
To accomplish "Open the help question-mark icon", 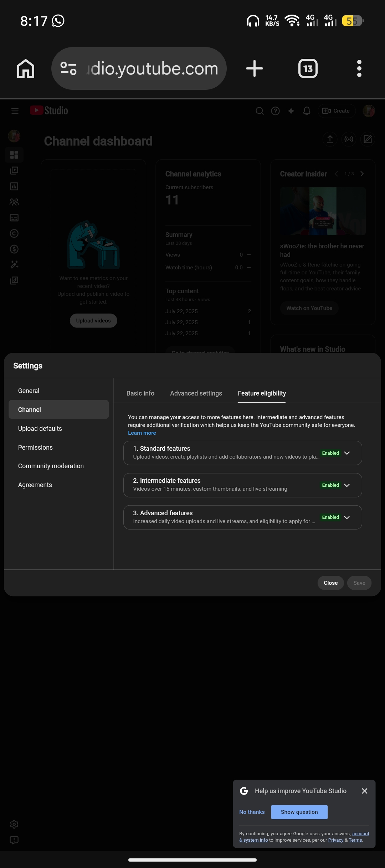I will (276, 111).
